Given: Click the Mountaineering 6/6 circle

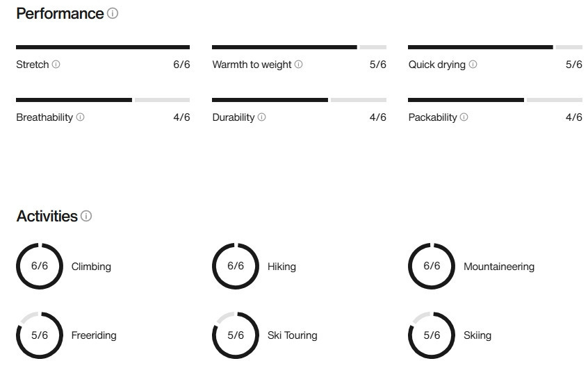Looking at the screenshot, I should pos(432,266).
